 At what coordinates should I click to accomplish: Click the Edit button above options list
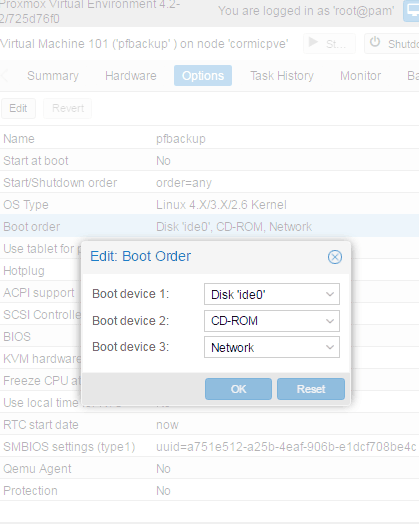click(x=18, y=108)
